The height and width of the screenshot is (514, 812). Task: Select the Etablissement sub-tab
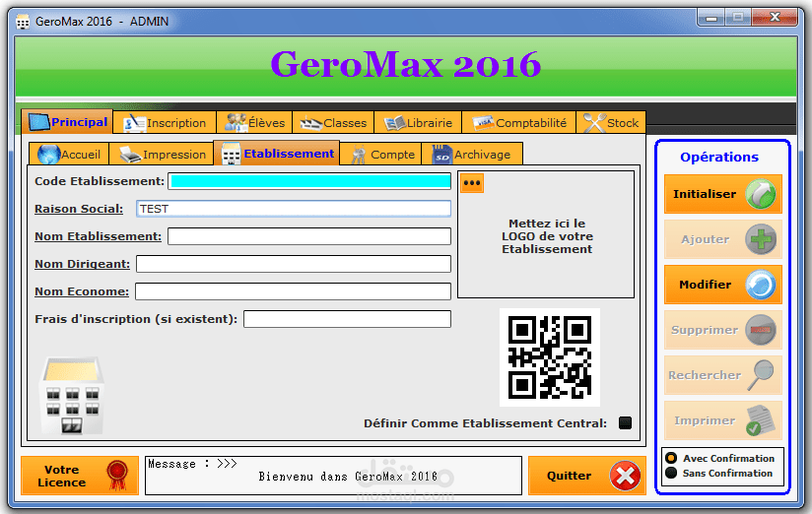point(277,154)
